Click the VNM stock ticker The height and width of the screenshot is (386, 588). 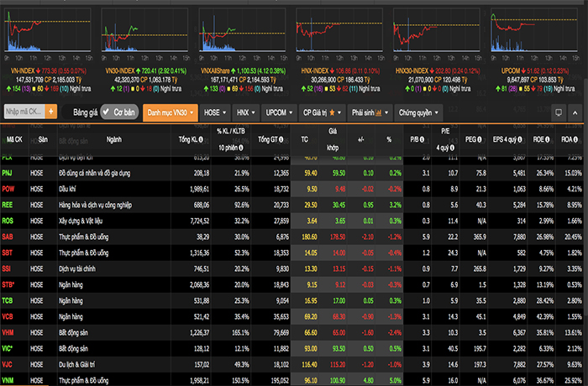pos(9,380)
